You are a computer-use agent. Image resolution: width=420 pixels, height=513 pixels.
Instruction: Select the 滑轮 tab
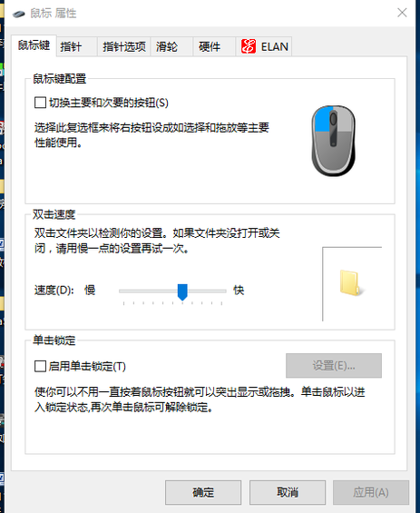pos(171,47)
